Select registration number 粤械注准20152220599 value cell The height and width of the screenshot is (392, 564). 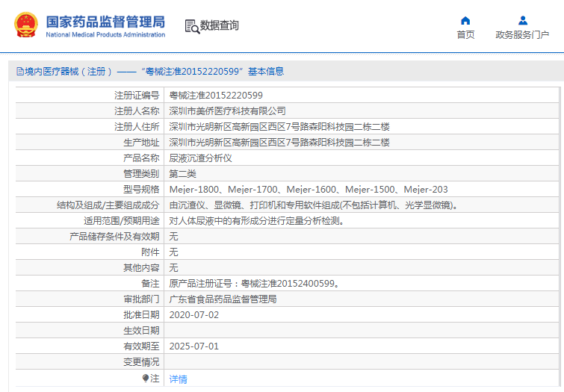pos(216,96)
